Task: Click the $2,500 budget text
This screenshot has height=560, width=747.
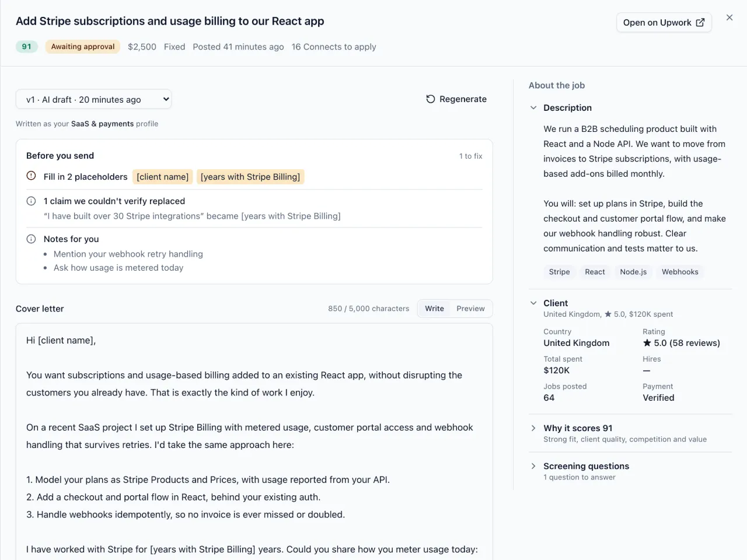Action: tap(142, 47)
